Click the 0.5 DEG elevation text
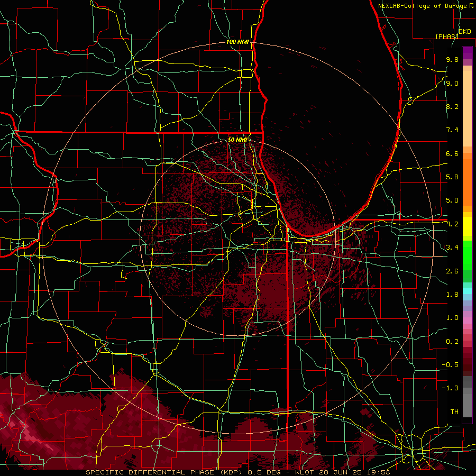Image resolution: width=476 pixels, height=476 pixels. [264, 472]
